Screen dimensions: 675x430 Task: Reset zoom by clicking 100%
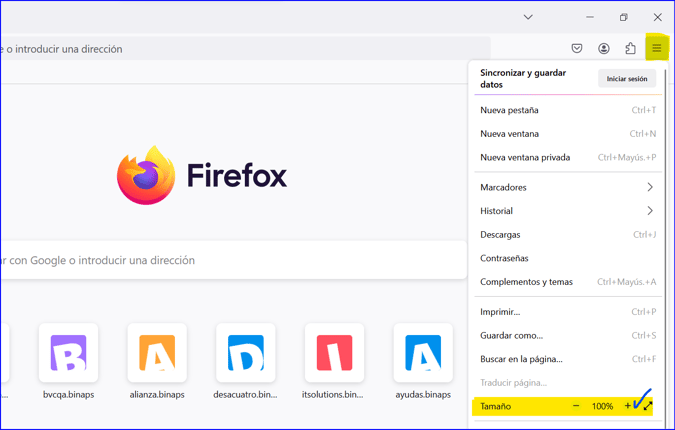pos(602,406)
